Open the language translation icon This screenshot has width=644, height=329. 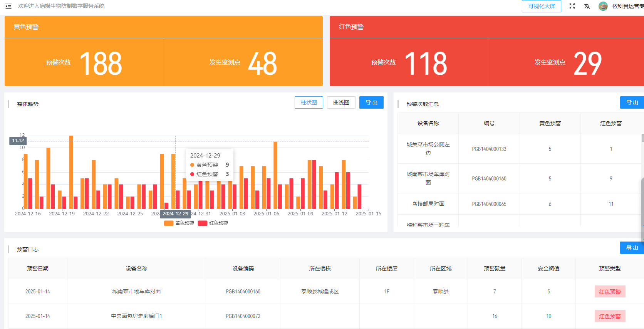coord(587,6)
